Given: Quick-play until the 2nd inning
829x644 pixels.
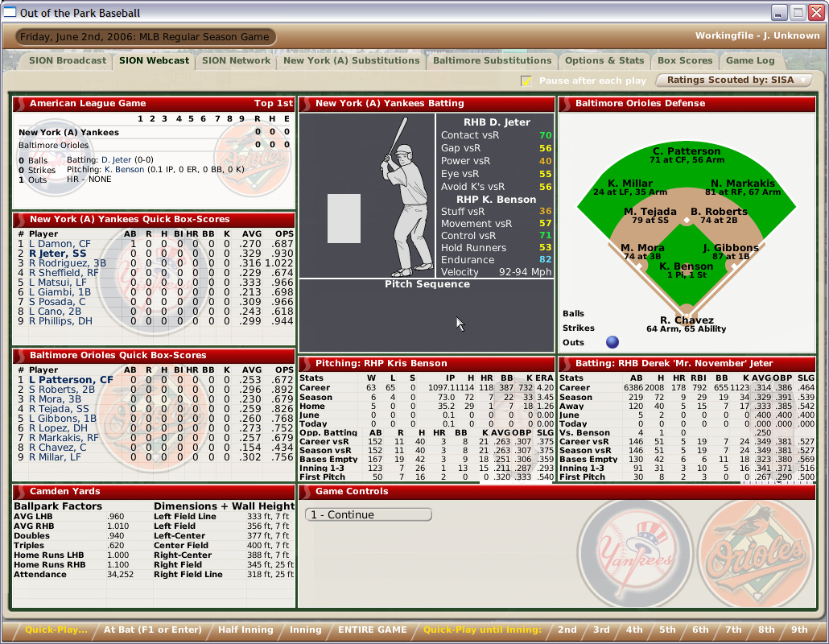Looking at the screenshot, I should pyautogui.click(x=567, y=630).
